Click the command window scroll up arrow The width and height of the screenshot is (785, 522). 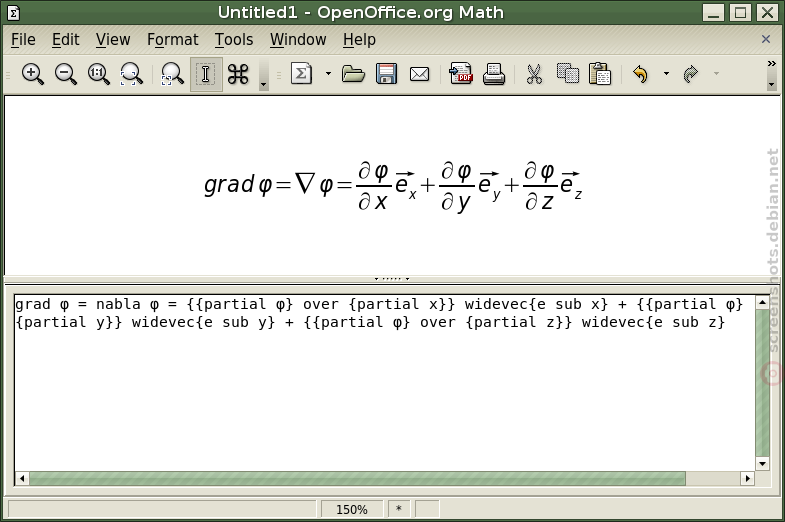click(762, 302)
